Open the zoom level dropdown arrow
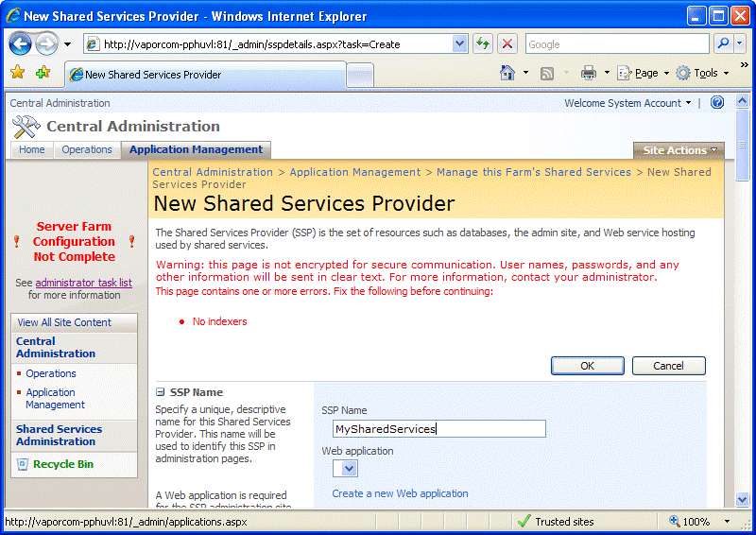Screen dimensions: 756x535 tap(727, 522)
